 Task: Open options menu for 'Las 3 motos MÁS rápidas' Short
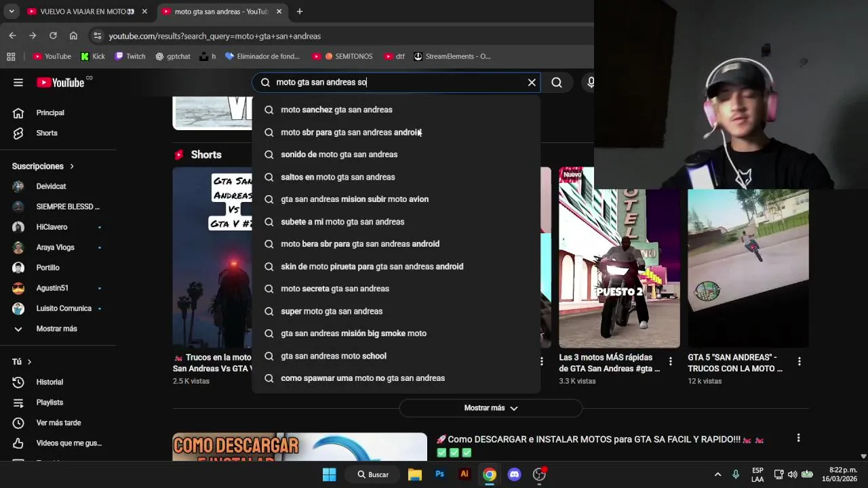(x=671, y=362)
